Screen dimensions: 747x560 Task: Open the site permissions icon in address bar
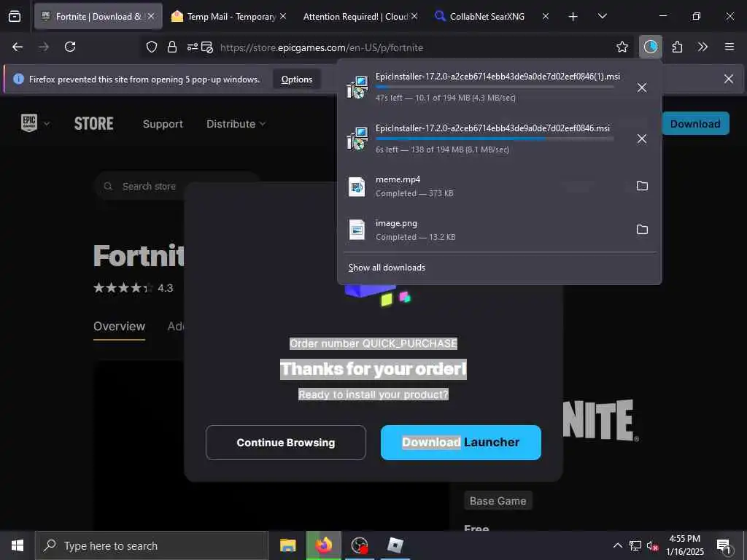coord(192,47)
